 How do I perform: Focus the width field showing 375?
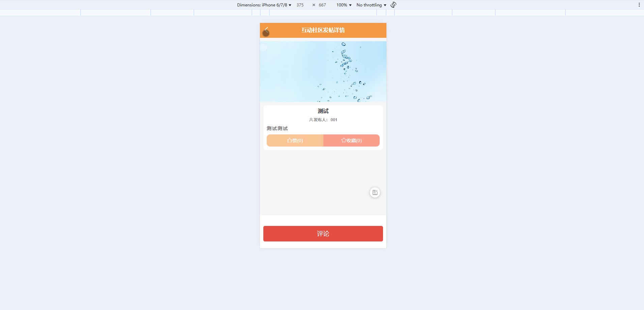click(x=300, y=5)
